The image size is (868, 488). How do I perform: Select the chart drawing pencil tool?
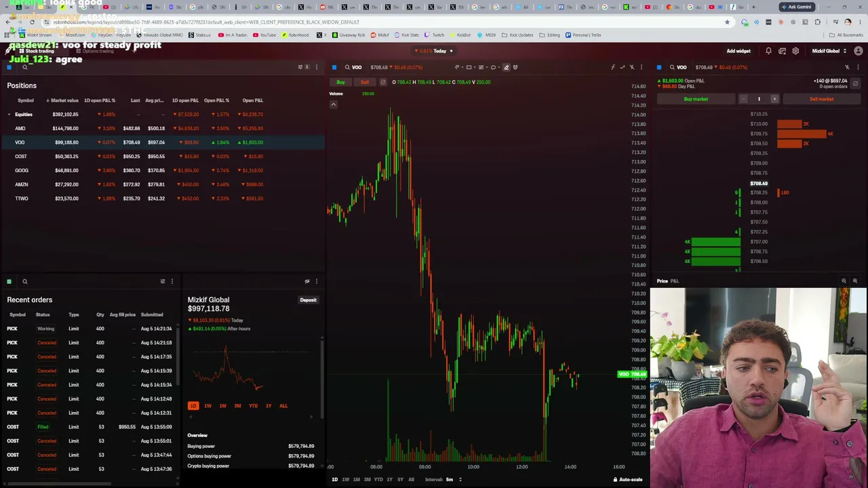tap(506, 67)
